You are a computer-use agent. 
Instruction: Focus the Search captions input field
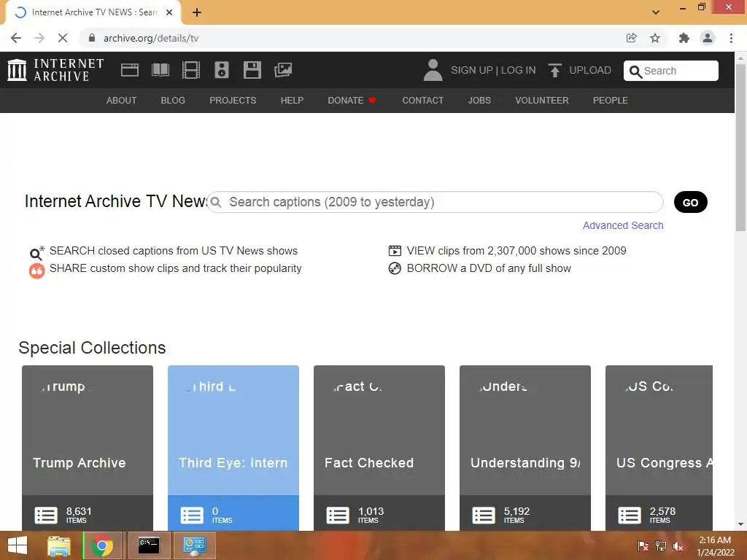click(x=436, y=203)
